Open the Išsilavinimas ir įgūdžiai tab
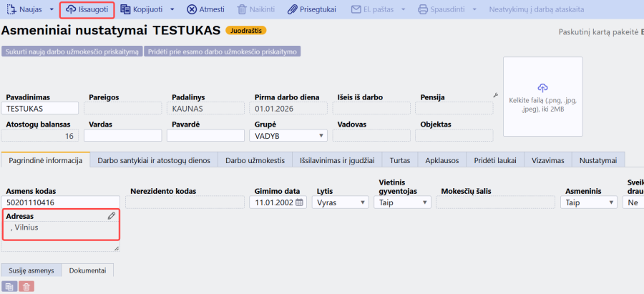The width and height of the screenshot is (644, 294). point(337,160)
